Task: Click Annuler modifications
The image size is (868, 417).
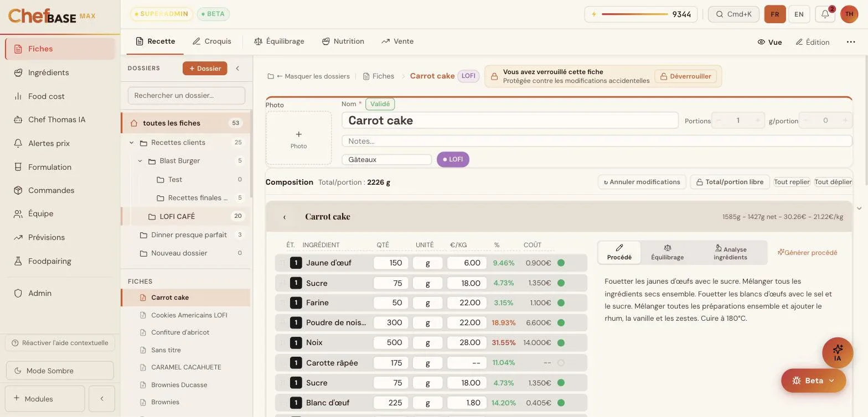Action: coord(642,182)
